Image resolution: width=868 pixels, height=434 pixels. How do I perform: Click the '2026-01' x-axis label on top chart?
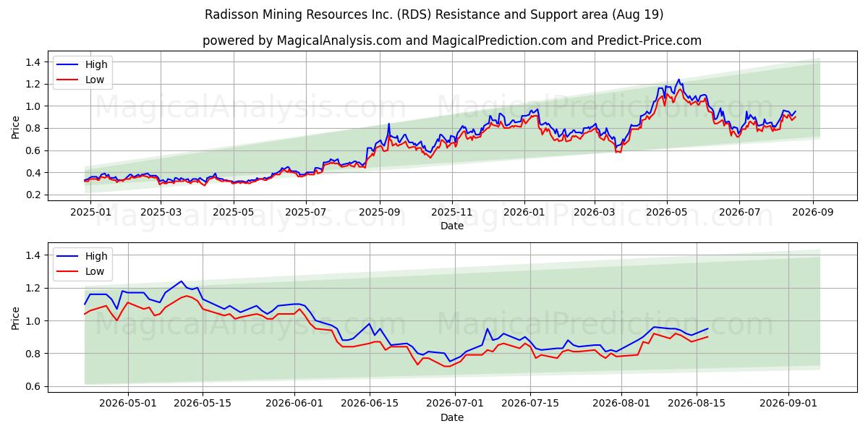tap(525, 213)
